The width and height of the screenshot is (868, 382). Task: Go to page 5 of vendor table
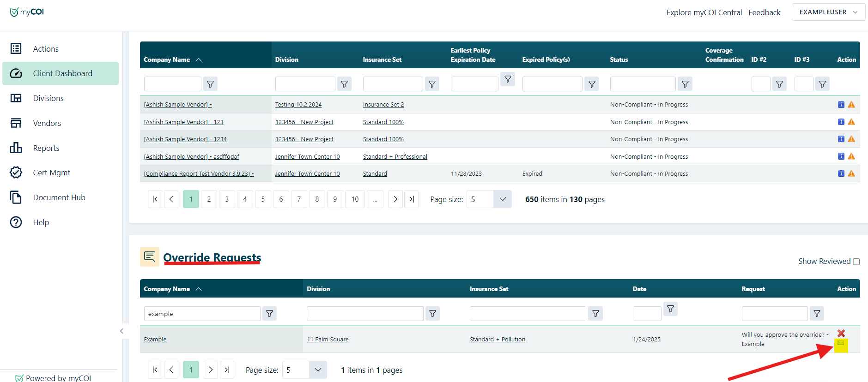[263, 199]
